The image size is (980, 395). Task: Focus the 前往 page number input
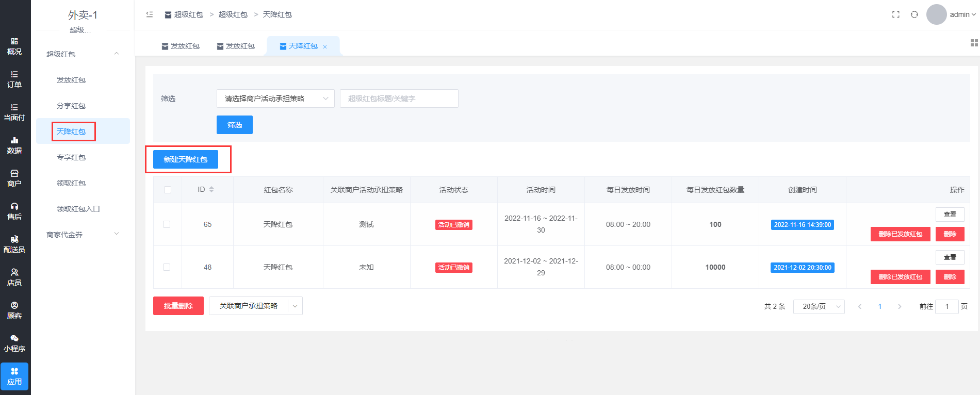point(947,306)
